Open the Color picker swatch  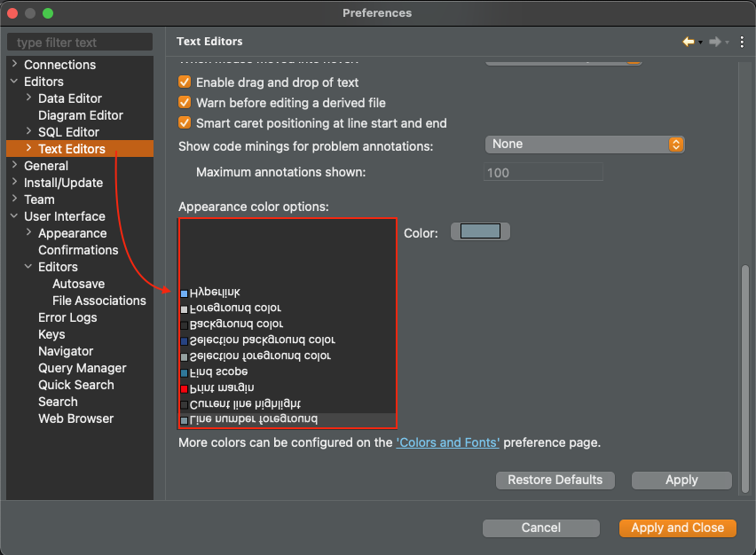click(x=479, y=229)
